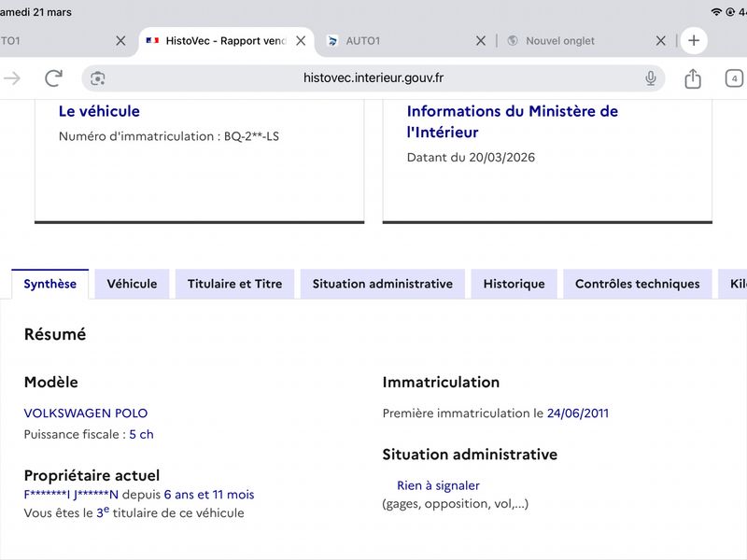Click the reload page icon
The height and width of the screenshot is (560, 747).
tap(53, 78)
